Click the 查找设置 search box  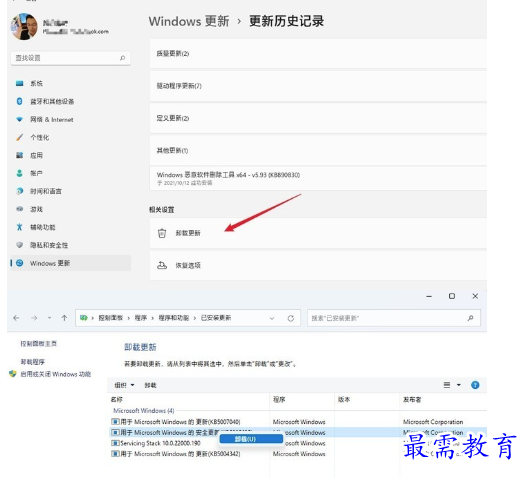pos(70,58)
